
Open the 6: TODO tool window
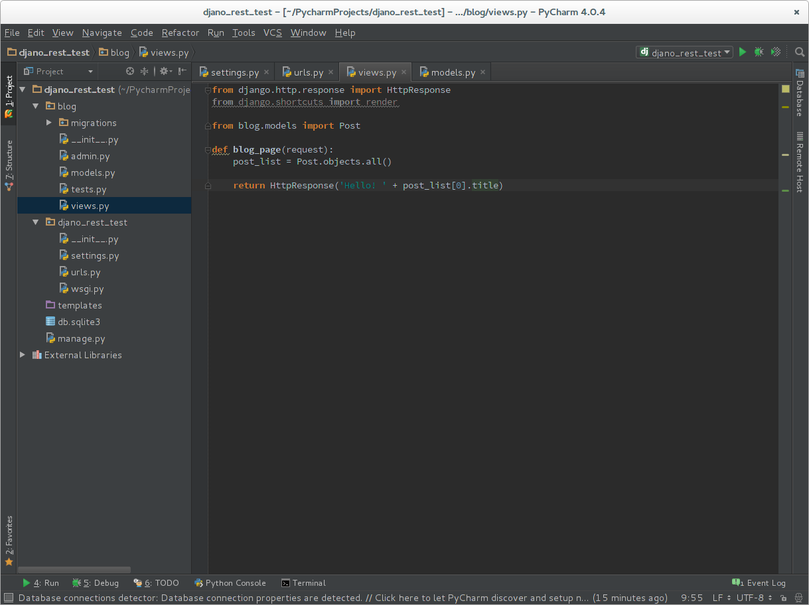(156, 583)
